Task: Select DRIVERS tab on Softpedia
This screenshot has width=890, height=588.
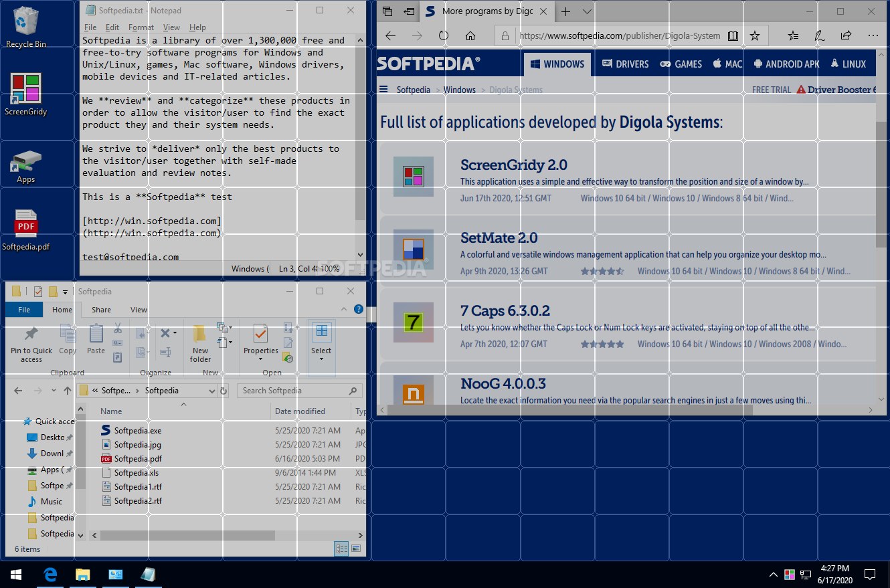Action: pyautogui.click(x=625, y=64)
